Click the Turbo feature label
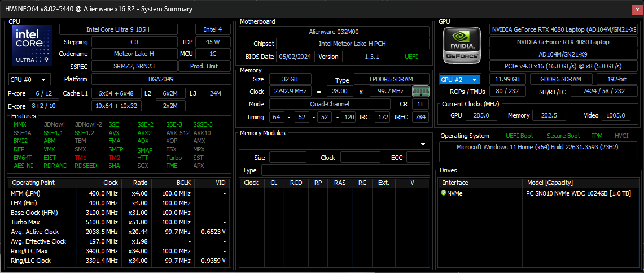Viewport: 644px width, 273px height. coord(174,158)
